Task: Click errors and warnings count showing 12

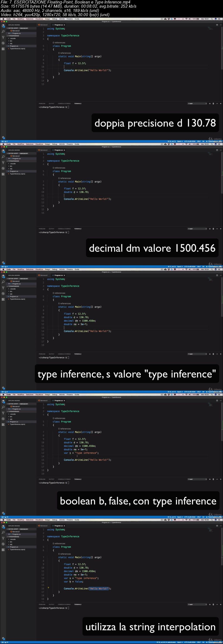Action: 5,642
